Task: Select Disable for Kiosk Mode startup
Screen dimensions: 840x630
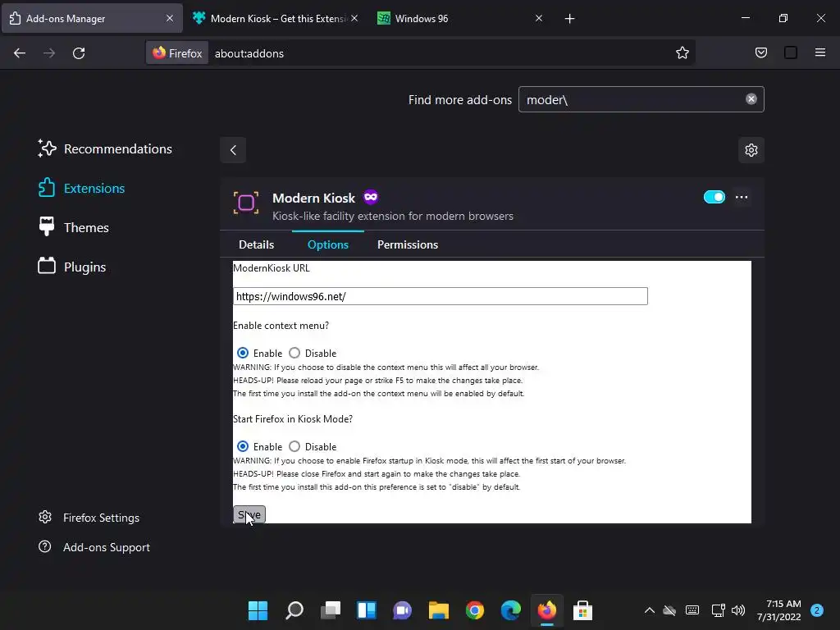Action: click(x=294, y=446)
